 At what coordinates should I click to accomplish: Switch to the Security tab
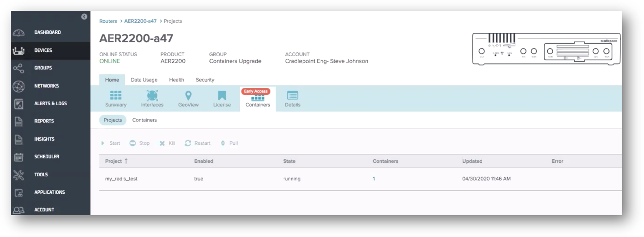(x=205, y=80)
